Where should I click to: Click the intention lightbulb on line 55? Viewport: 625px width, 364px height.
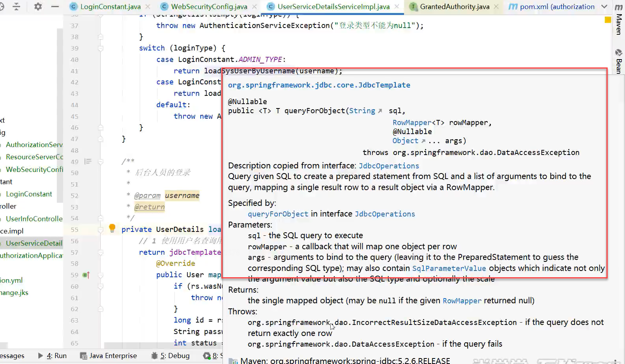(112, 228)
